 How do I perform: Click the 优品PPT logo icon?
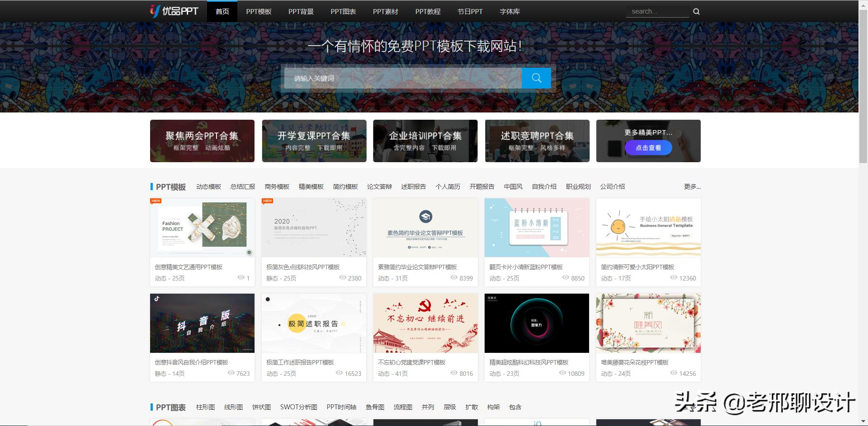[156, 11]
